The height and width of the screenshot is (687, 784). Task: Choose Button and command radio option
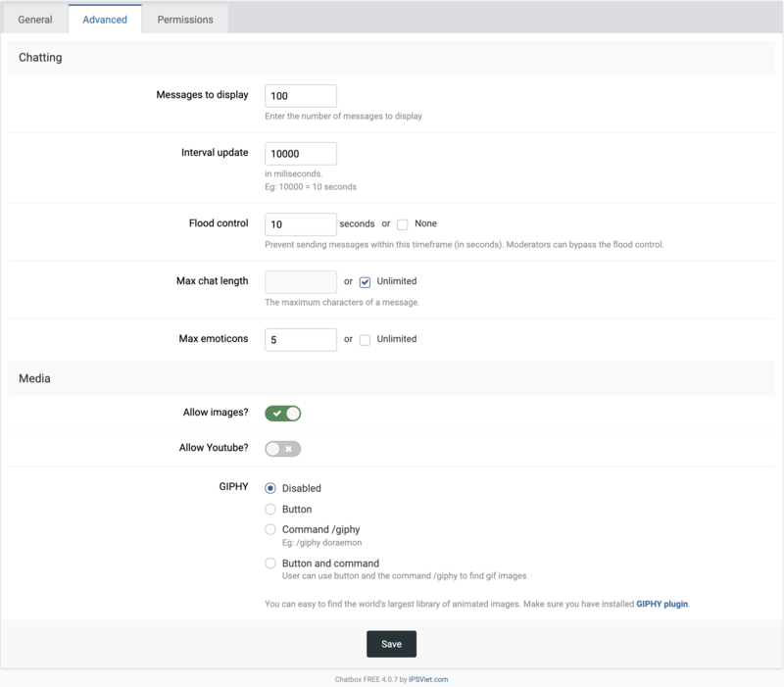[x=270, y=563]
